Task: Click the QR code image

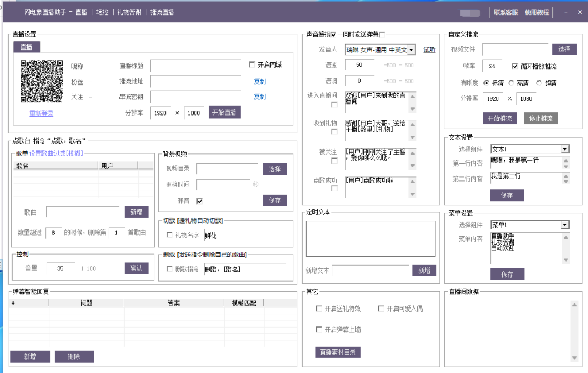Action: tap(41, 81)
